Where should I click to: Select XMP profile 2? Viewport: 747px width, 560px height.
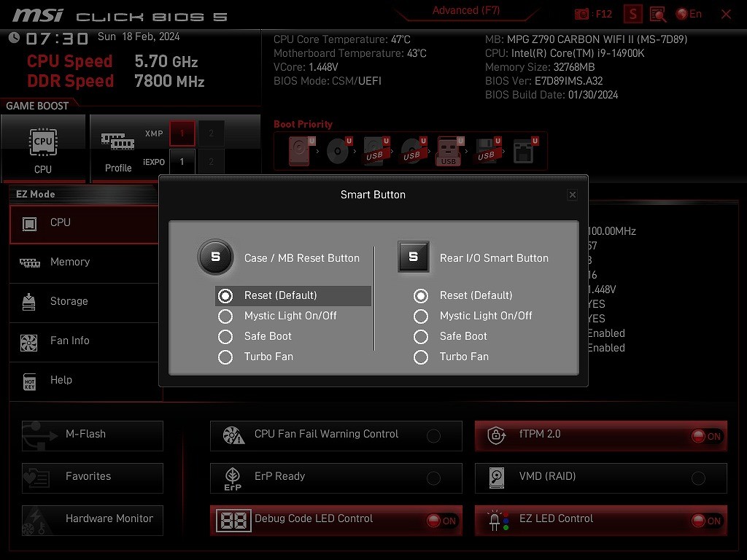click(211, 133)
